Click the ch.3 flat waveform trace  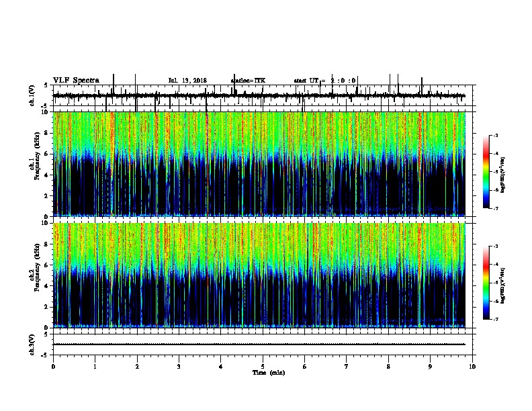(x=259, y=345)
